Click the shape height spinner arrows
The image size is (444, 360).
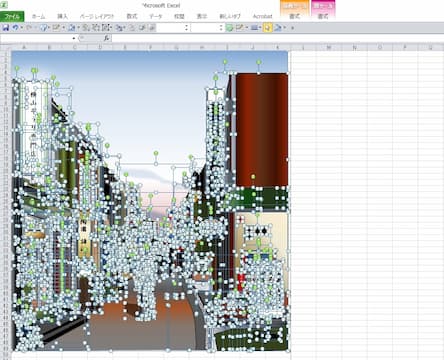point(187,28)
